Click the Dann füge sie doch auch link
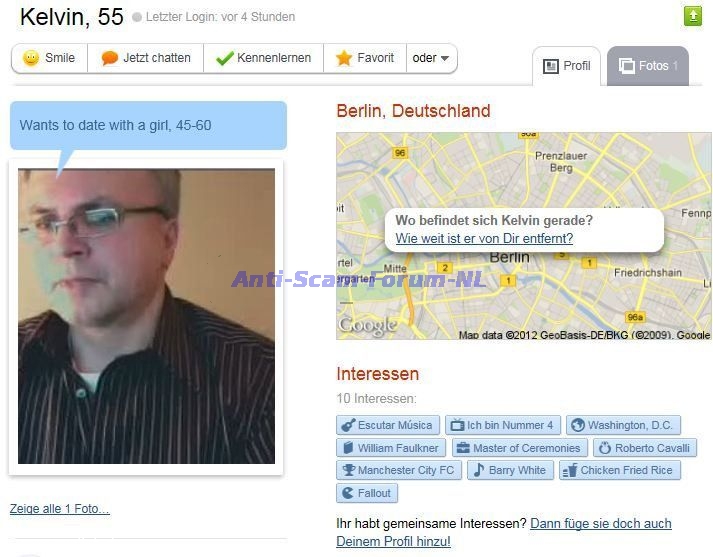 point(601,523)
